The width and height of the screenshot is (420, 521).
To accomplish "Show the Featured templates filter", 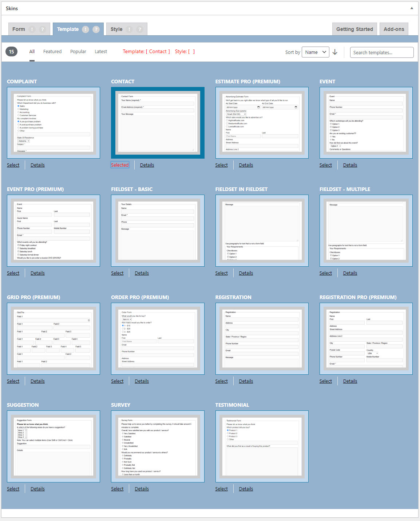I will (52, 52).
